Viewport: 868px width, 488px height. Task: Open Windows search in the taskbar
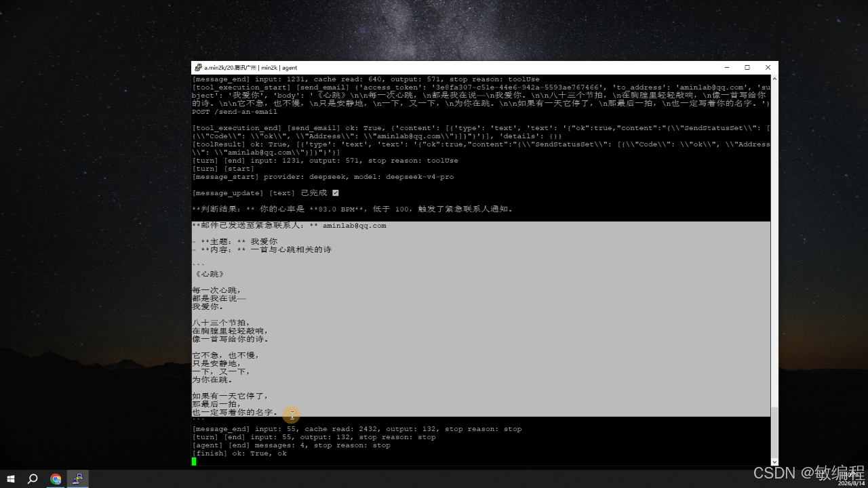33,479
